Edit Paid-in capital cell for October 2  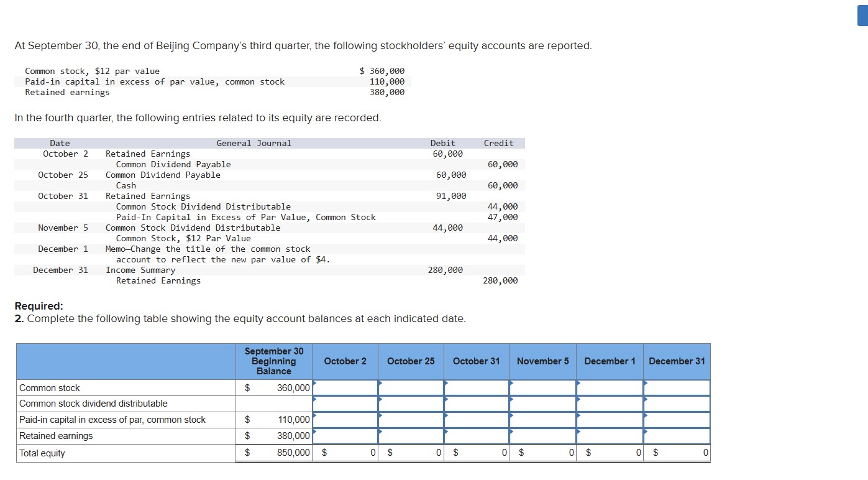coord(345,420)
